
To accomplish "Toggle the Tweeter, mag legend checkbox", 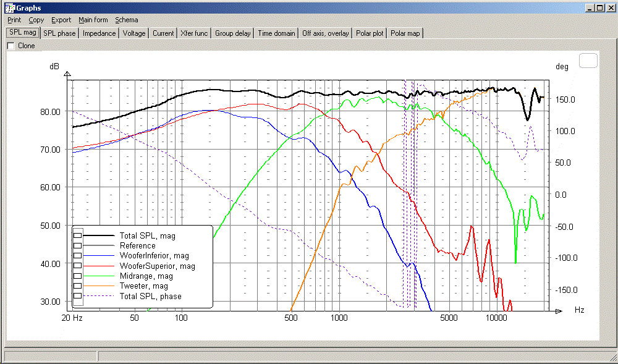I will tap(78, 286).
